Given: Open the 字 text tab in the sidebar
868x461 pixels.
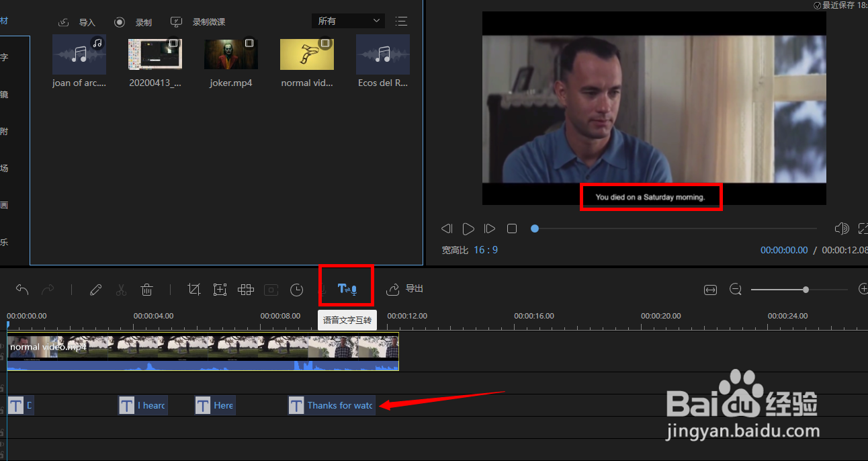Looking at the screenshot, I should (4, 58).
